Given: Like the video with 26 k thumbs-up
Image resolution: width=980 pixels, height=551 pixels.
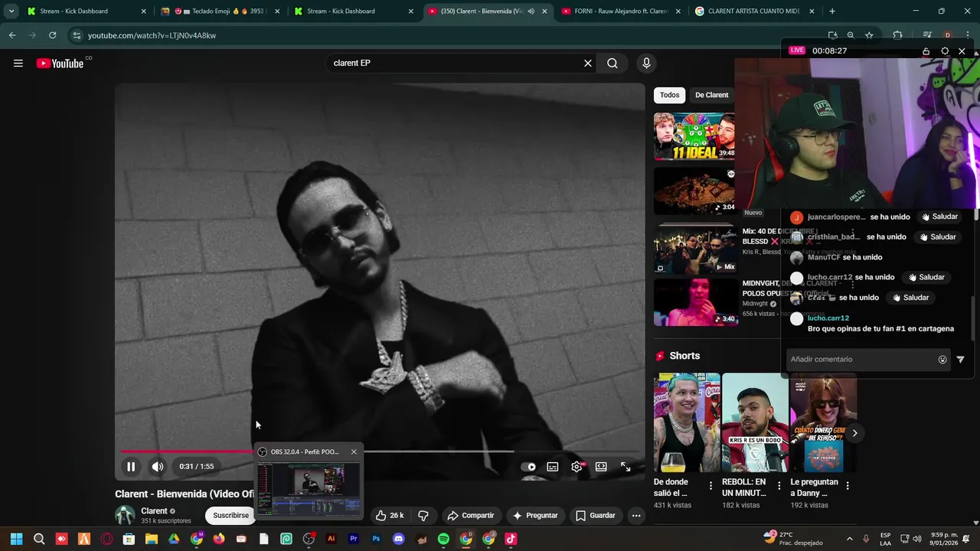Looking at the screenshot, I should 389,515.
